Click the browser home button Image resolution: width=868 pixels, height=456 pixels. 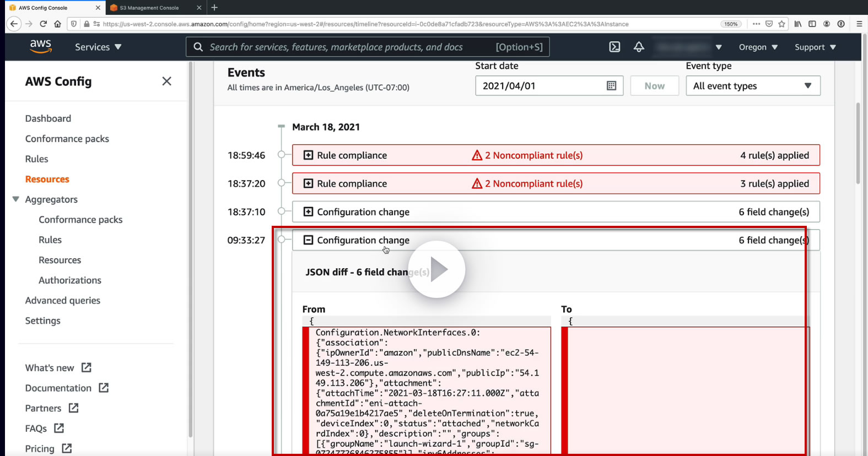click(x=57, y=24)
